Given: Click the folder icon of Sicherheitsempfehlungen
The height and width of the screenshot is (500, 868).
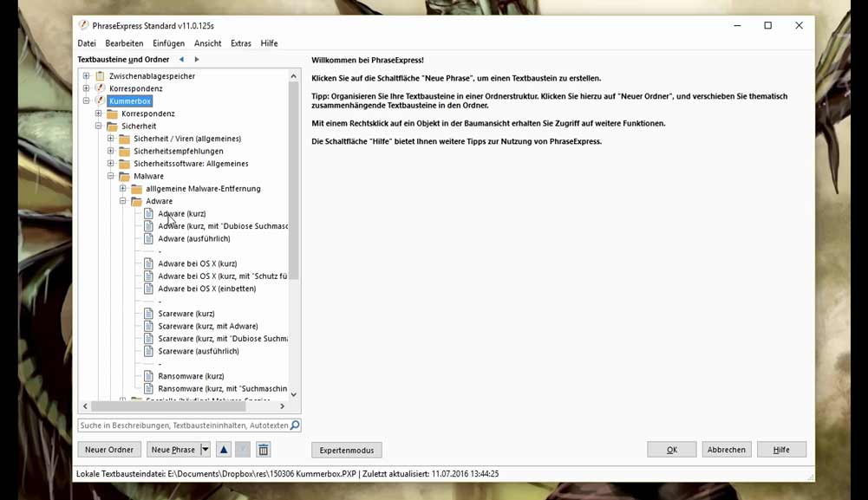Looking at the screenshot, I should tap(125, 151).
